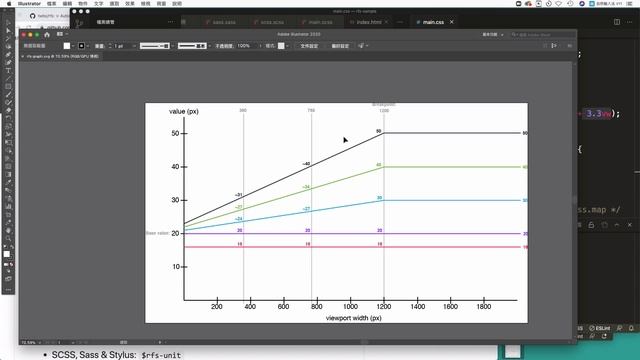Click the lock icon in VS Code panel

click(591, 225)
